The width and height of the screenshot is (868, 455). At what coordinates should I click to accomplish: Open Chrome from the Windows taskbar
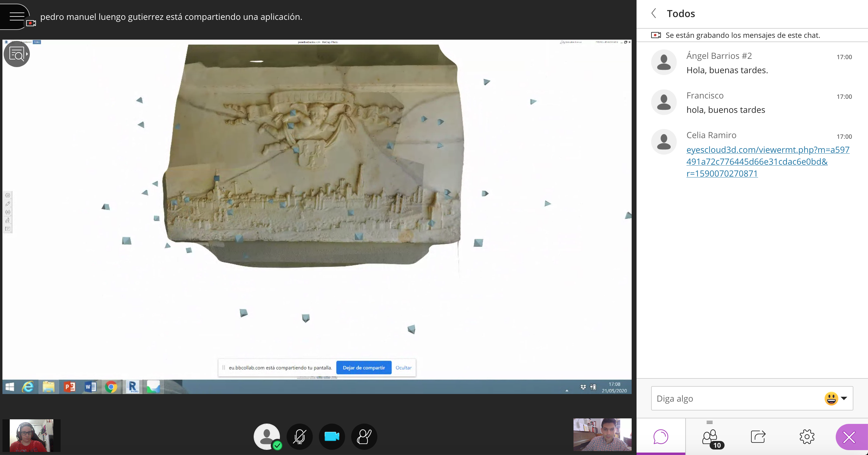click(111, 387)
